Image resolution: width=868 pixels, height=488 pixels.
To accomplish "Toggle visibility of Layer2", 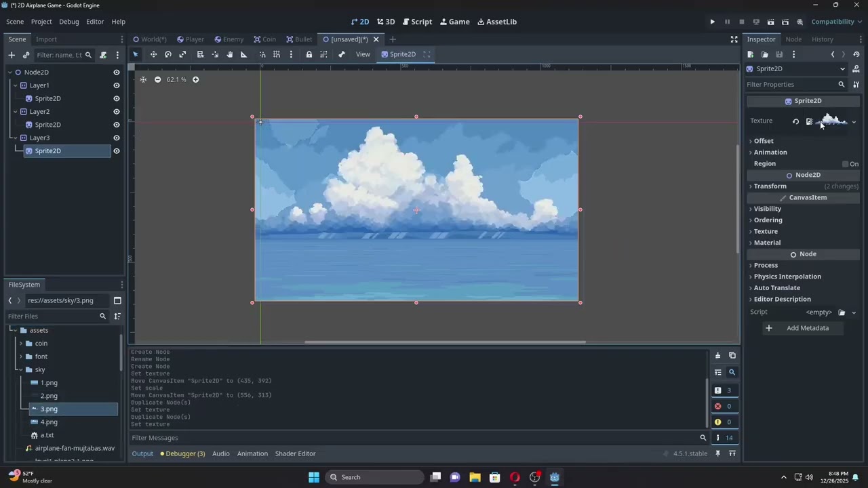I will pos(117,112).
